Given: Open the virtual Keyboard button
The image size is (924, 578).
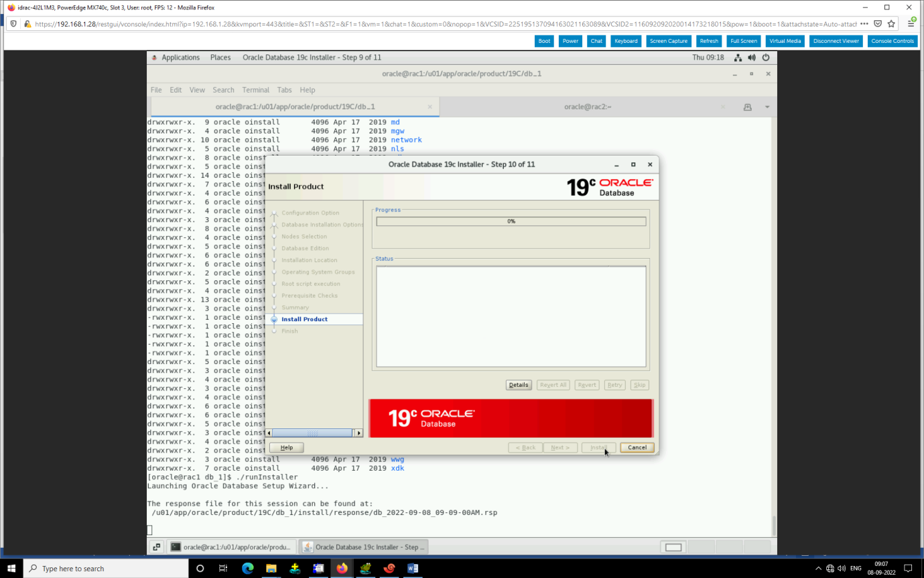Looking at the screenshot, I should (x=626, y=41).
